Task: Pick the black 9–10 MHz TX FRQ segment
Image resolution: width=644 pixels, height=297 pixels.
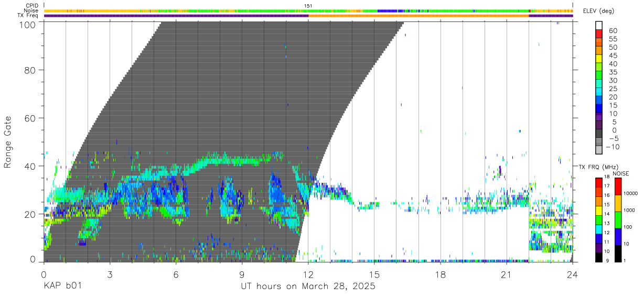Action: (x=599, y=257)
